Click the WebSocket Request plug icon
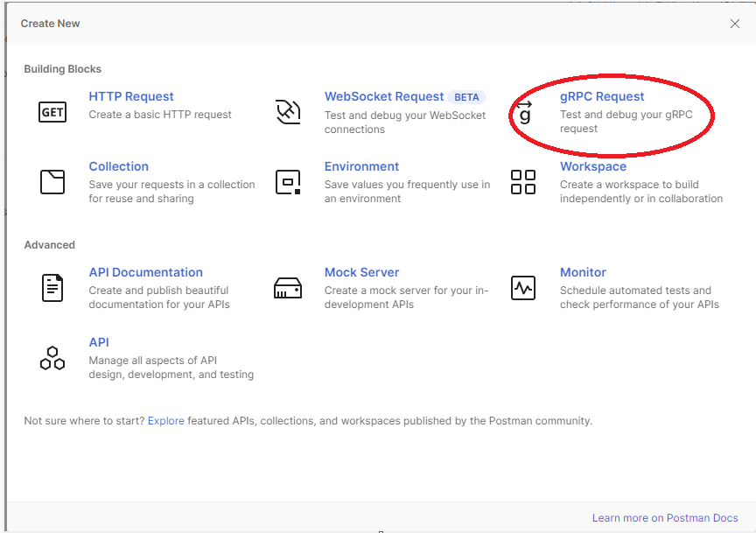The height and width of the screenshot is (533, 756). (288, 111)
